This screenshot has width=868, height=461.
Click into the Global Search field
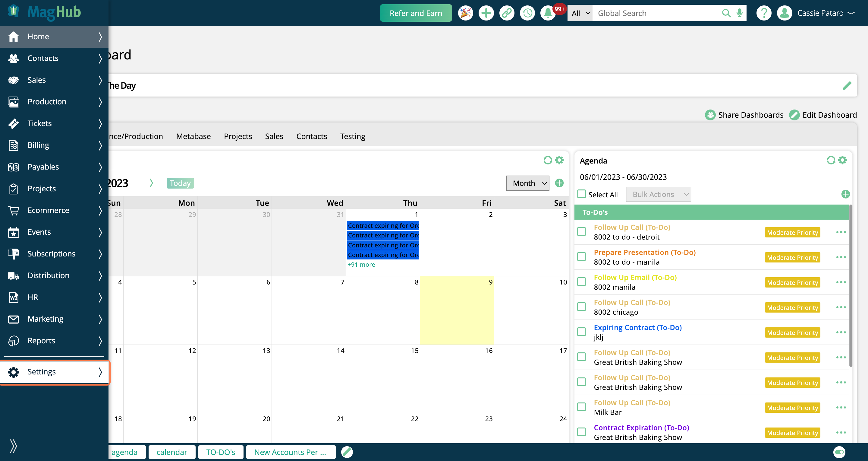click(x=656, y=13)
